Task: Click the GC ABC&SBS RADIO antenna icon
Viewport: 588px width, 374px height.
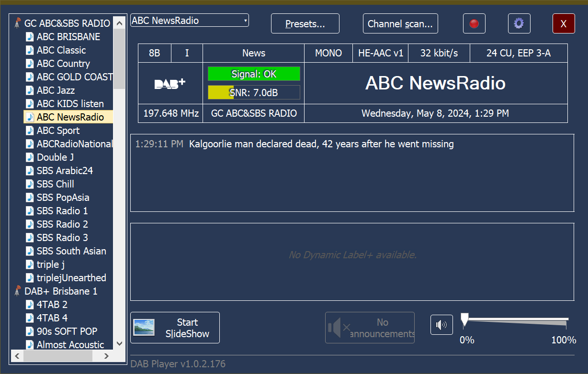Action: coord(18,23)
